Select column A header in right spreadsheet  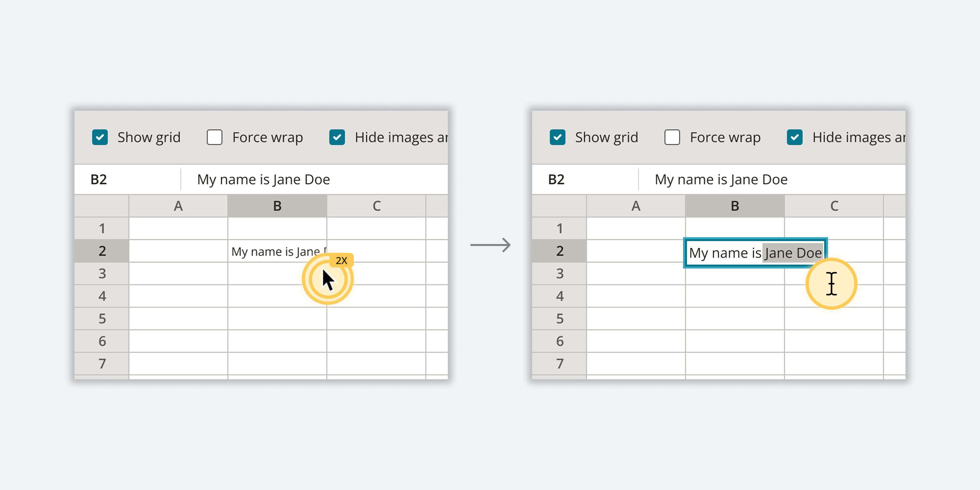(x=636, y=206)
